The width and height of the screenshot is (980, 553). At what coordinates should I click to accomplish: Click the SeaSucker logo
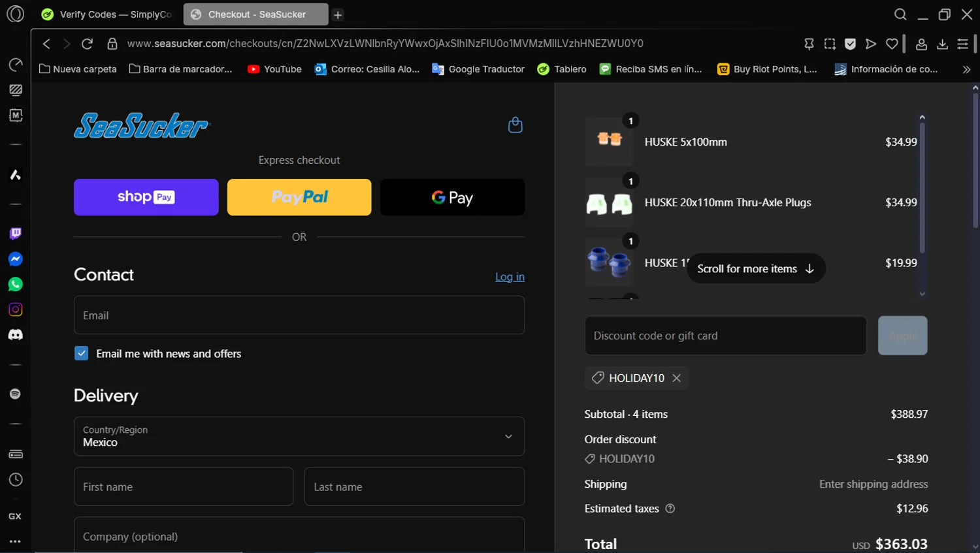pyautogui.click(x=141, y=125)
